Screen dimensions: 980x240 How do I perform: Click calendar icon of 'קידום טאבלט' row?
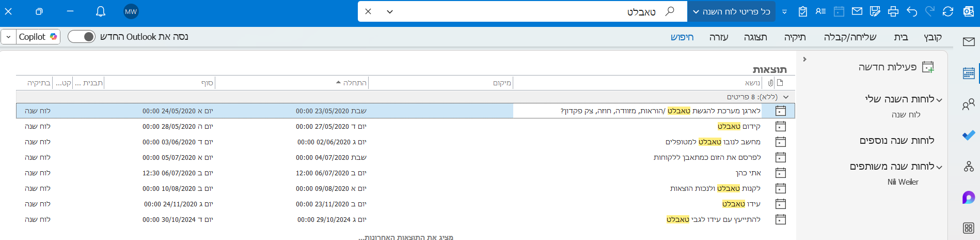point(781,126)
